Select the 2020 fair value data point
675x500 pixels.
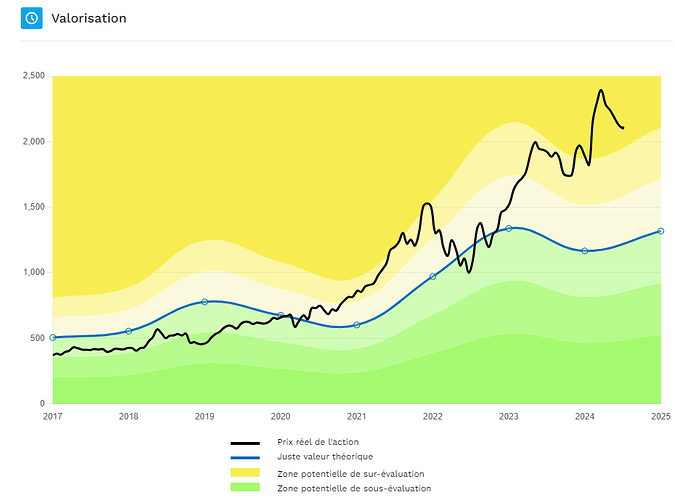coord(281,315)
